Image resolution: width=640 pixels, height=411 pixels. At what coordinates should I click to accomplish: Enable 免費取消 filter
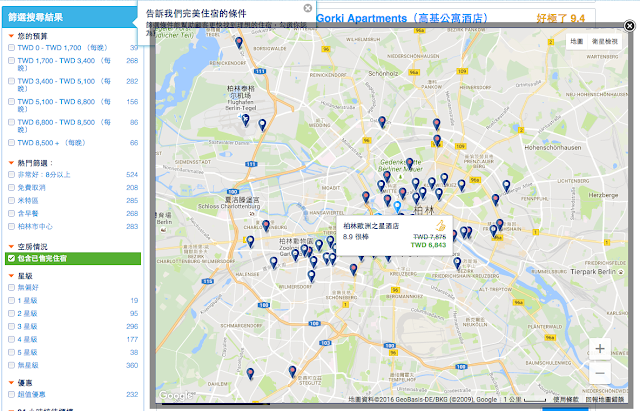tap(11, 188)
